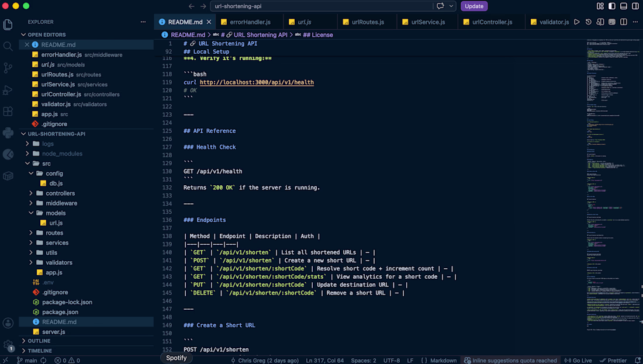Screen dimensions: 643x364
Task: Open the localhost health URL link
Action: click(257, 82)
